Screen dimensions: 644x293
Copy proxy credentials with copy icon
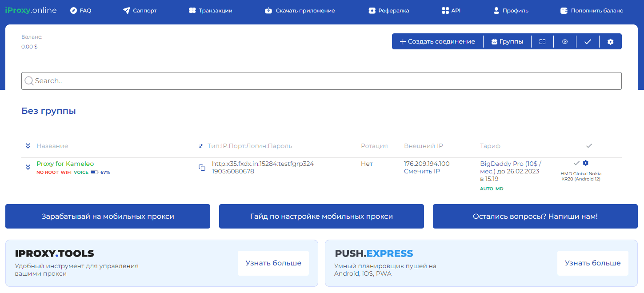[202, 168]
